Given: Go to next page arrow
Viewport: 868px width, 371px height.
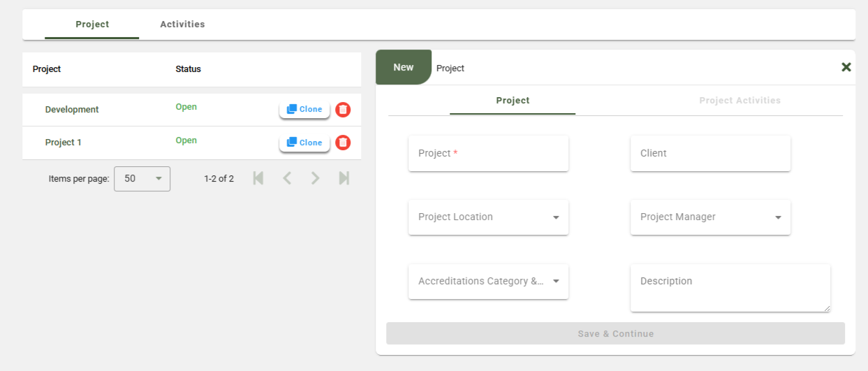Looking at the screenshot, I should (x=316, y=178).
